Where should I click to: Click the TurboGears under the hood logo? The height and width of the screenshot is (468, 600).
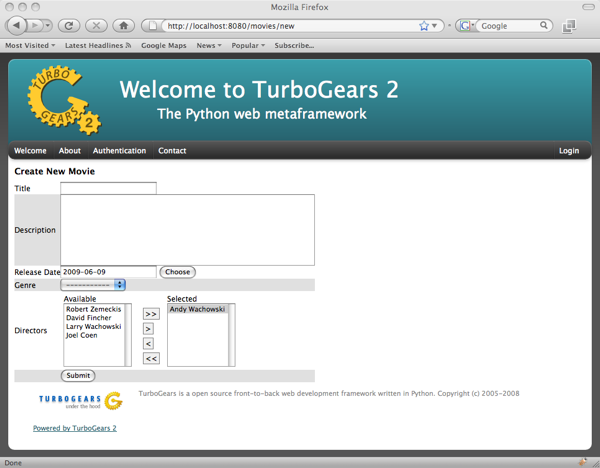(81, 401)
